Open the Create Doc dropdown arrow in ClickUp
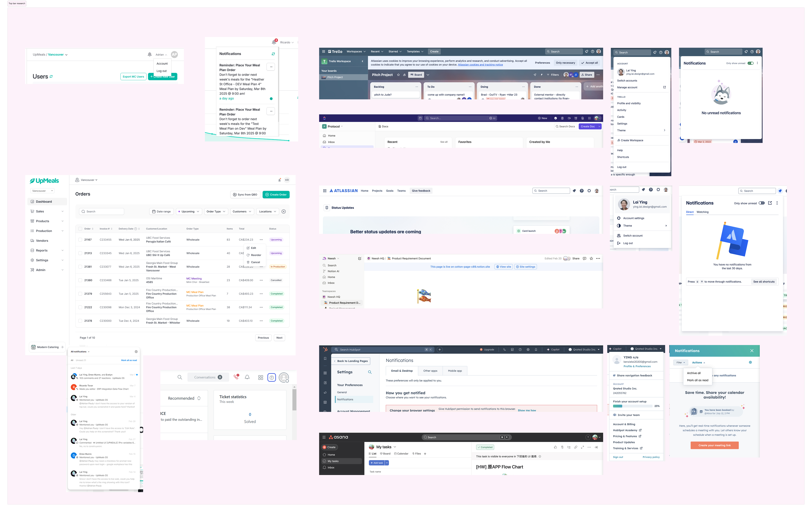Image resolution: width=812 pixels, height=512 pixels. coord(599,126)
